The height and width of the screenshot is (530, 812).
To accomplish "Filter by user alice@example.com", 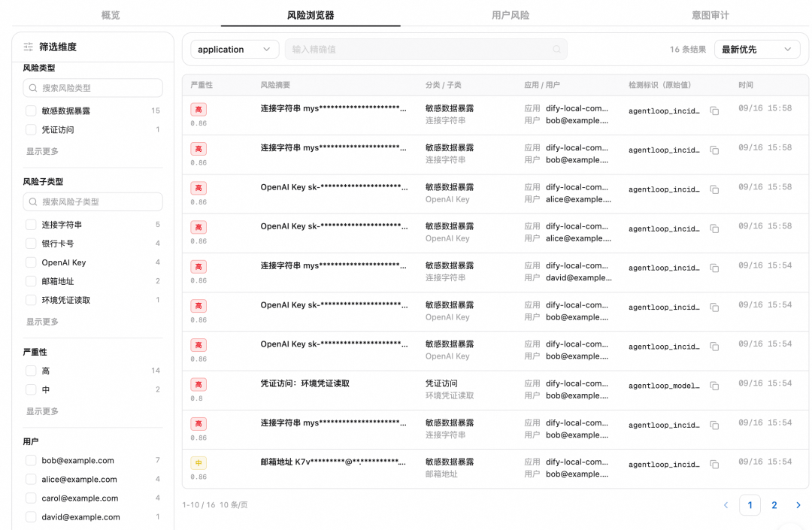I will 31,480.
